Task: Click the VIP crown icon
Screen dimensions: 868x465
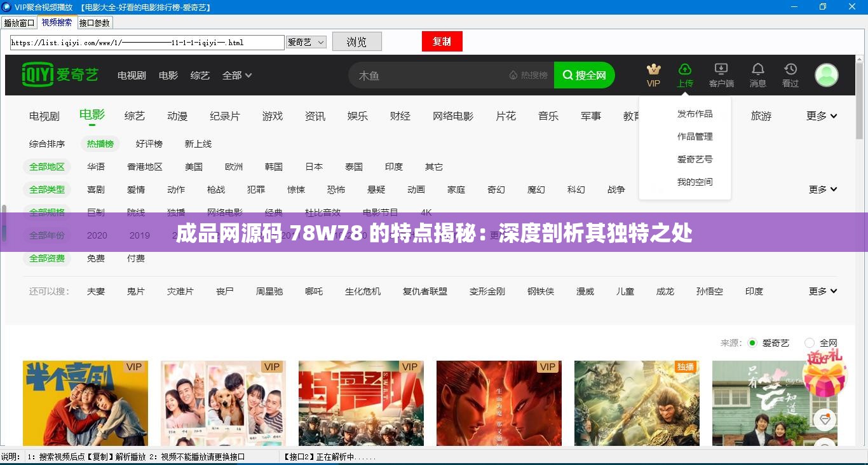Action: coord(653,70)
